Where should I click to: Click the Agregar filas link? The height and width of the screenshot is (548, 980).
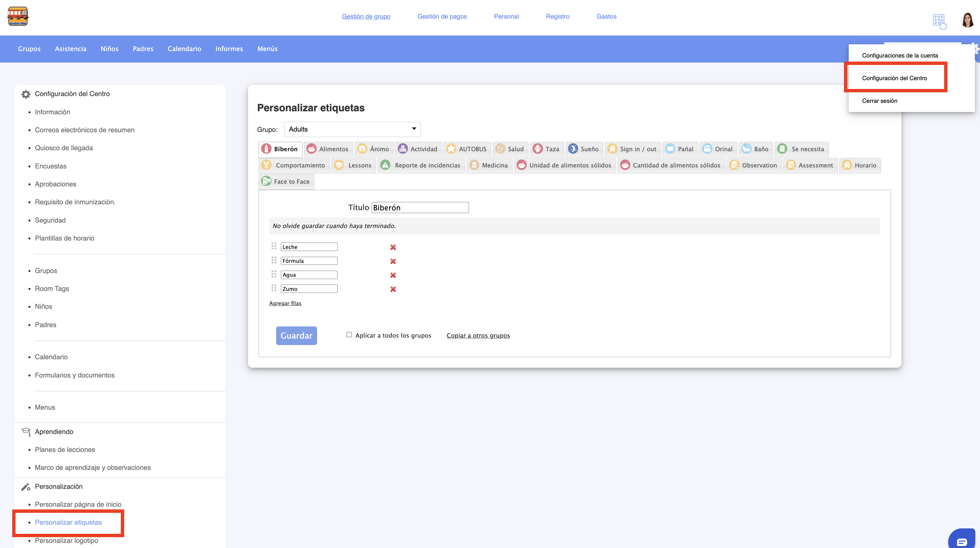[x=285, y=303]
